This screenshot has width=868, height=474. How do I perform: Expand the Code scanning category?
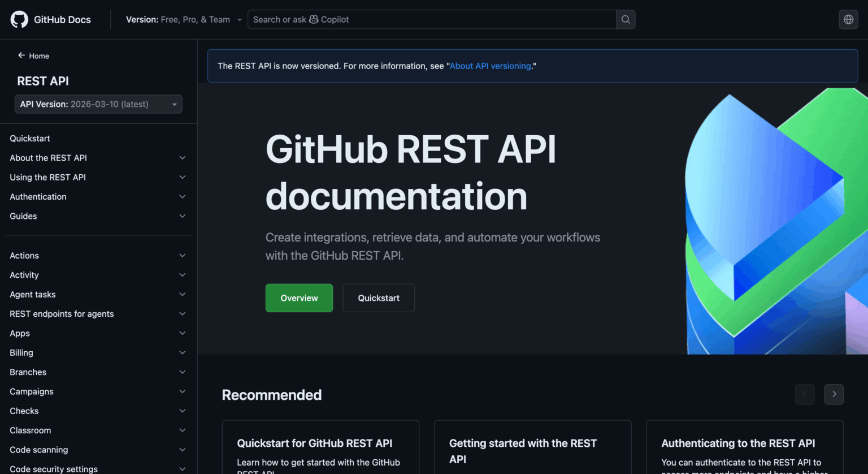(98, 450)
